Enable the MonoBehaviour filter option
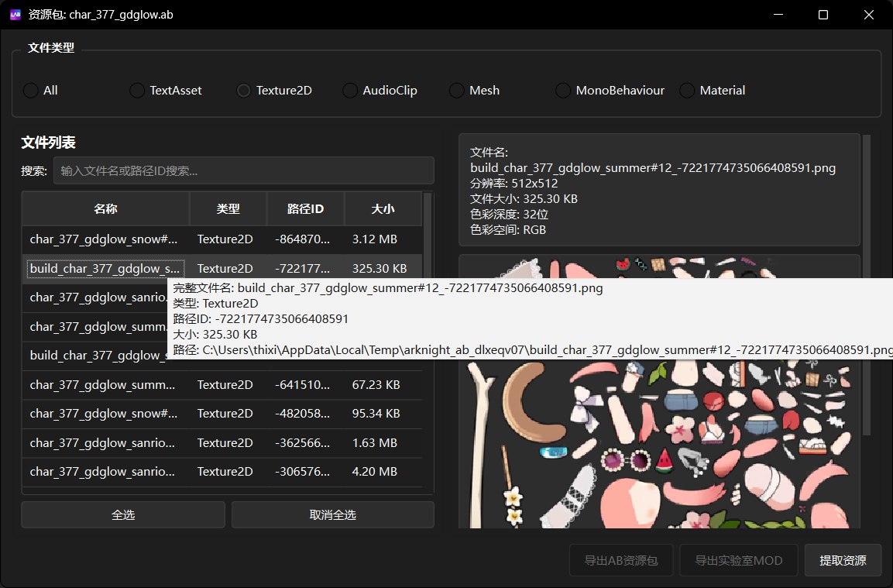This screenshot has width=893, height=588. coord(563,91)
